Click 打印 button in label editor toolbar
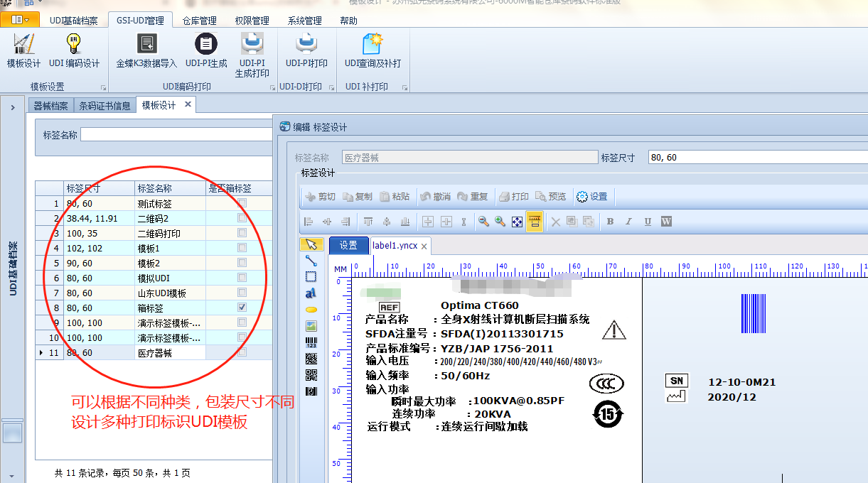 coord(514,197)
